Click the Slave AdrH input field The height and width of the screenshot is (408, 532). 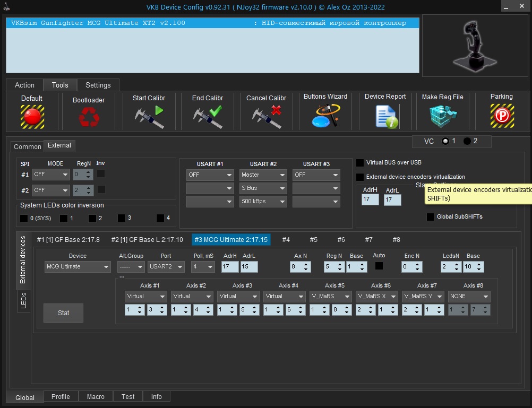370,199
